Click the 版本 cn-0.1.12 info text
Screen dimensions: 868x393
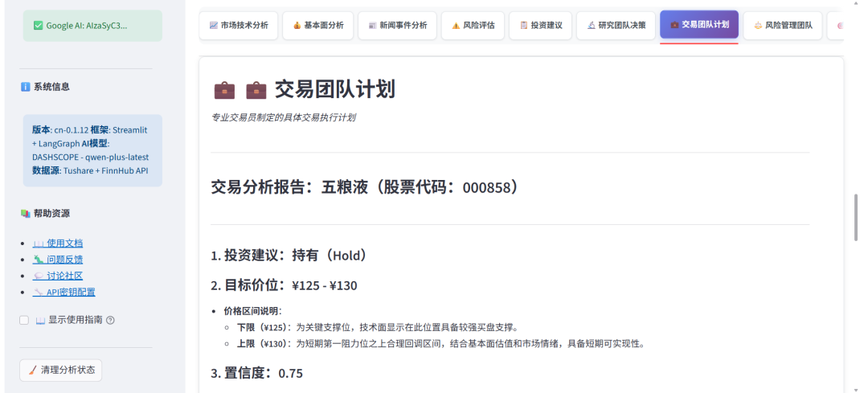[59, 129]
